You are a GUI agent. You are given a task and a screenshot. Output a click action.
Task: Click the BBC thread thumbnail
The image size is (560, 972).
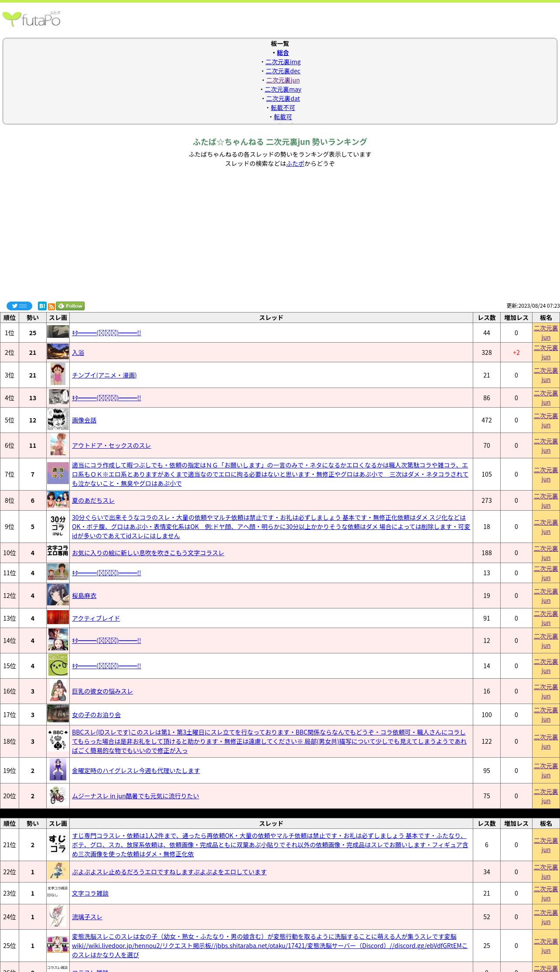pos(58,740)
